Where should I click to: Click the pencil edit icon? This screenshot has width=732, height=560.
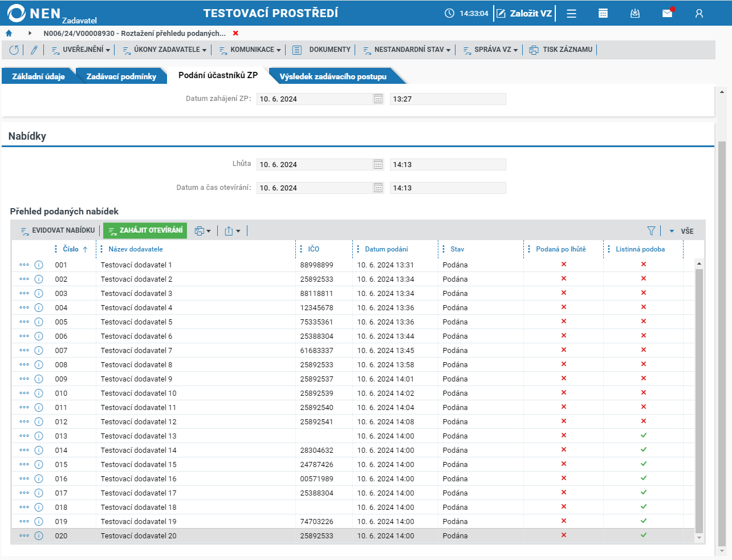[x=34, y=50]
